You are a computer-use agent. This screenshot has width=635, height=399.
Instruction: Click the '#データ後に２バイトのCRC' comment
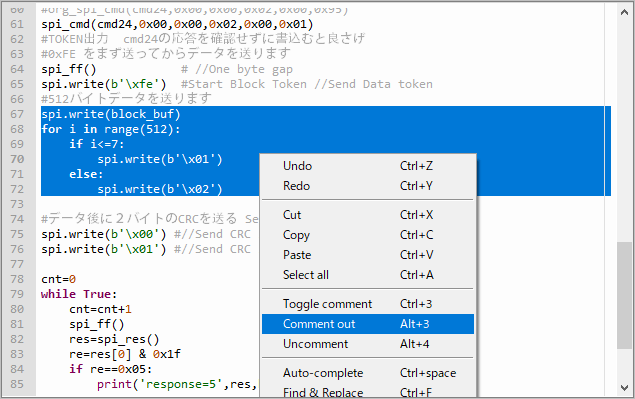click(x=149, y=219)
